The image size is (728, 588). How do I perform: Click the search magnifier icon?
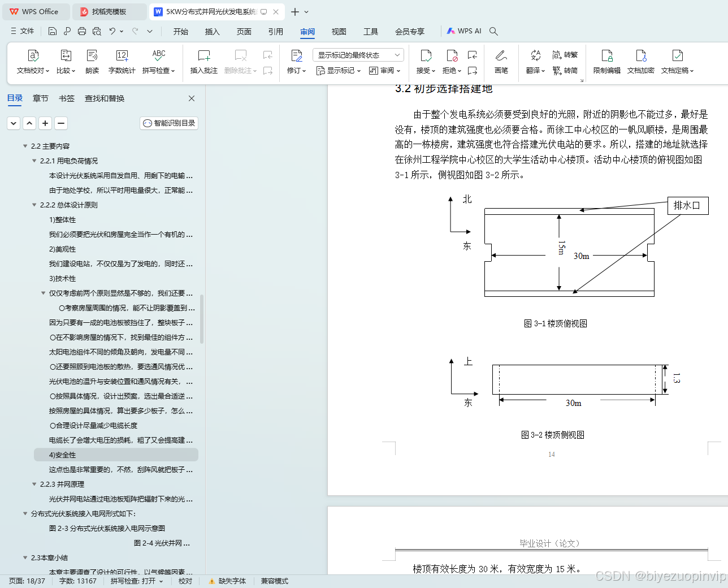pos(493,32)
